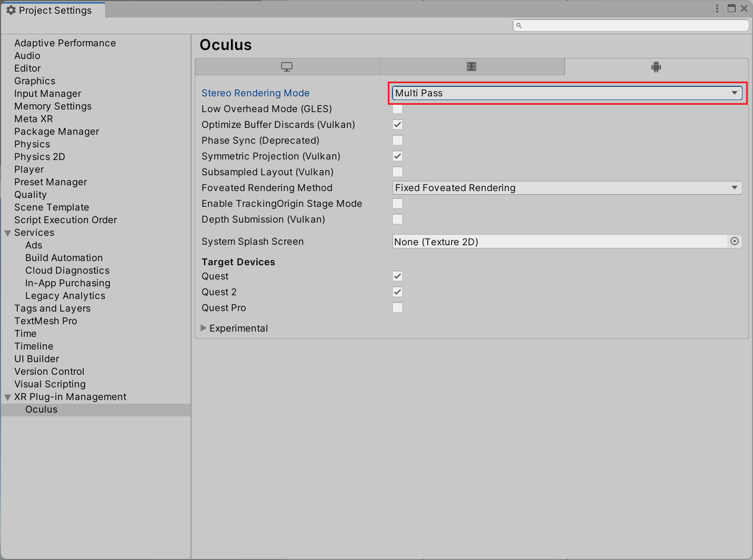
Task: Select Cloud Diagnostics under Services
Action: click(67, 271)
